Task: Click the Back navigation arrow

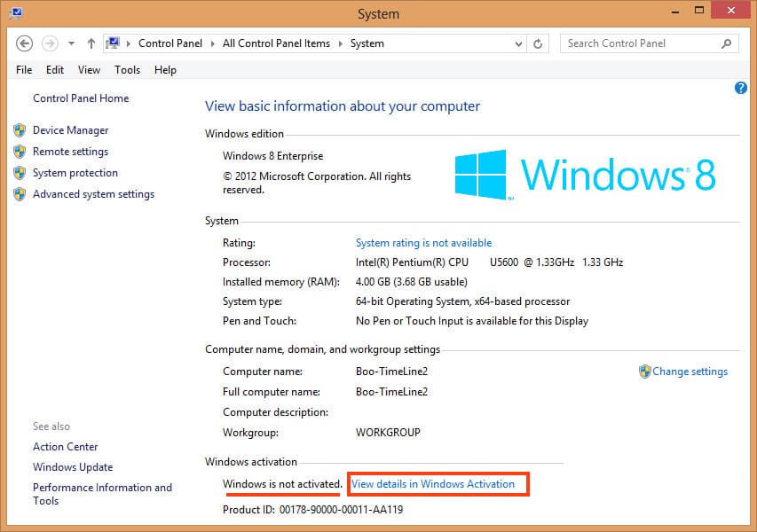Action: click(x=25, y=43)
